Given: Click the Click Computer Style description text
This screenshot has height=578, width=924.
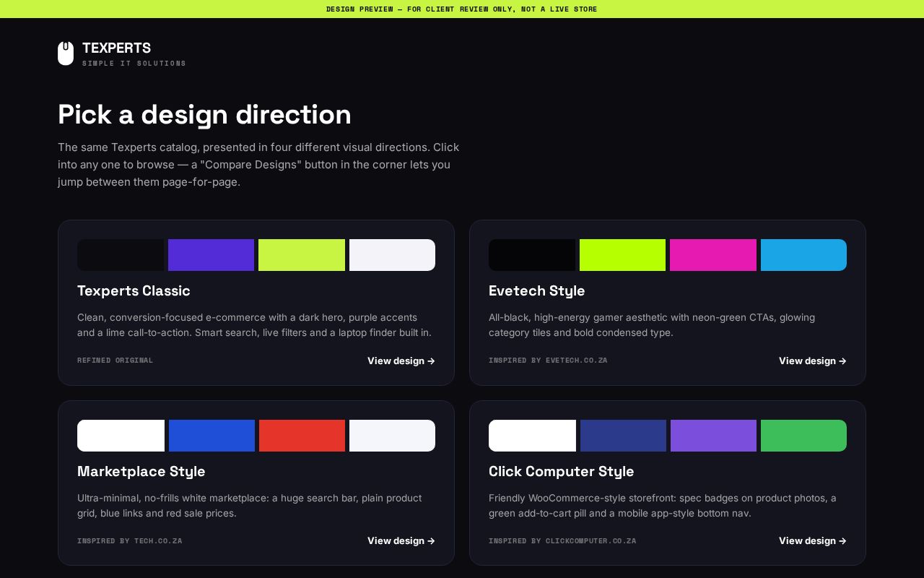Looking at the screenshot, I should coord(663,506).
